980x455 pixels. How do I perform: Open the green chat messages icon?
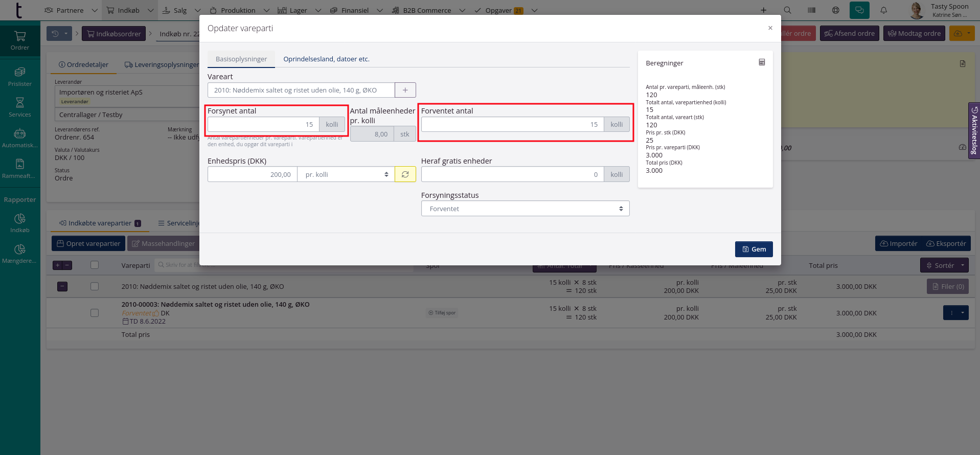(859, 10)
